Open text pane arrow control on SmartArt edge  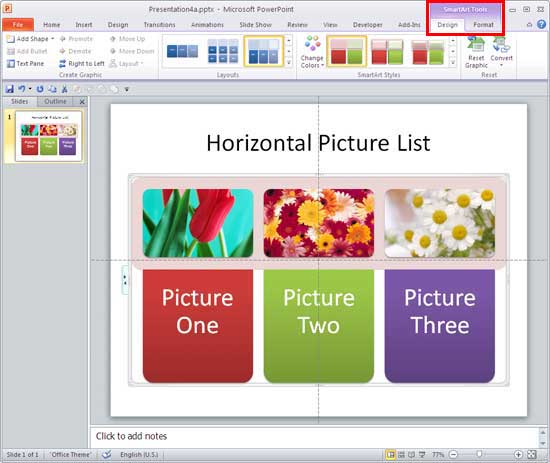pyautogui.click(x=125, y=280)
